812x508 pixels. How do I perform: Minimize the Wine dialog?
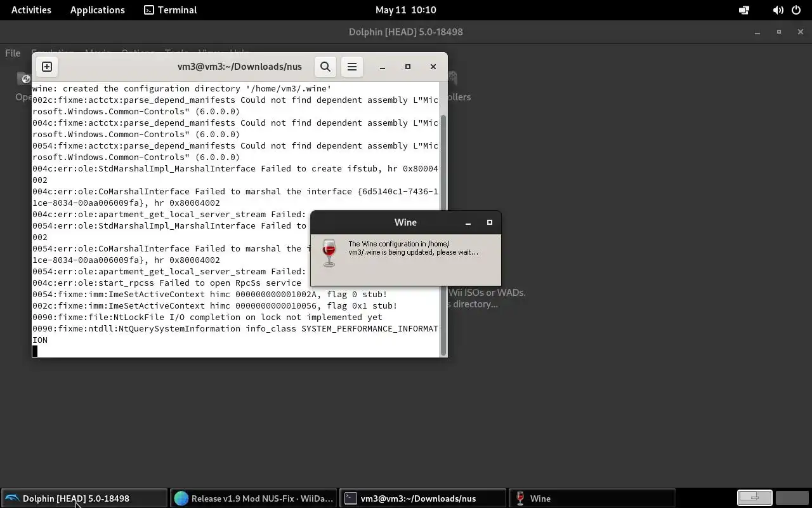pos(468,223)
